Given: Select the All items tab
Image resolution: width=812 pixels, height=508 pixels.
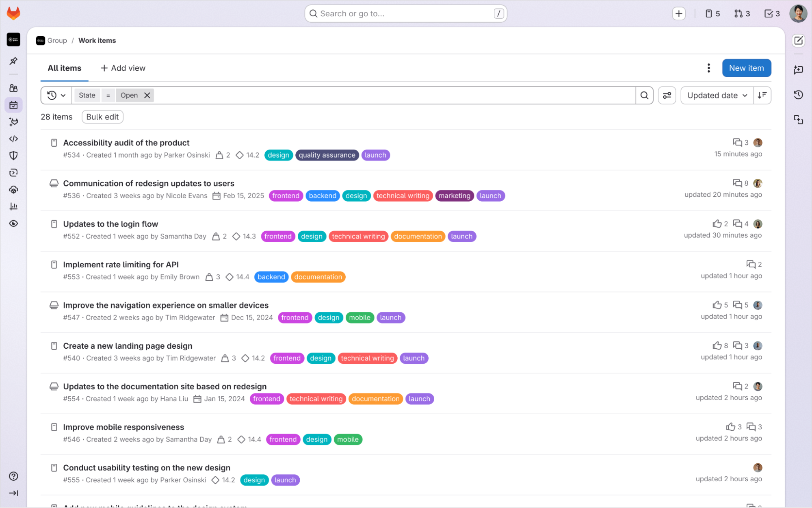Looking at the screenshot, I should (x=64, y=68).
